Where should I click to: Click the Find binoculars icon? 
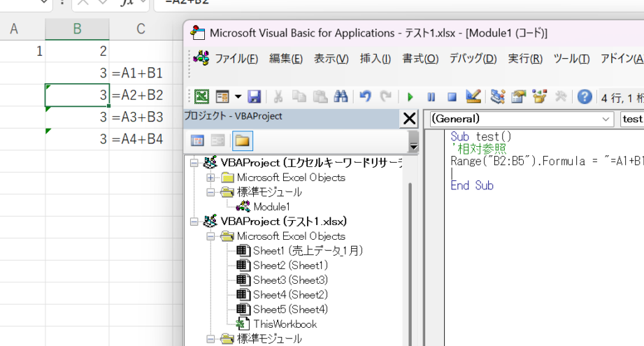341,96
